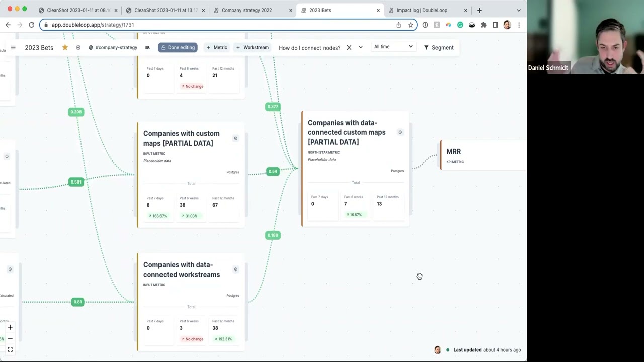Open the tab search dropdown
The width and height of the screenshot is (644, 362).
click(519, 10)
